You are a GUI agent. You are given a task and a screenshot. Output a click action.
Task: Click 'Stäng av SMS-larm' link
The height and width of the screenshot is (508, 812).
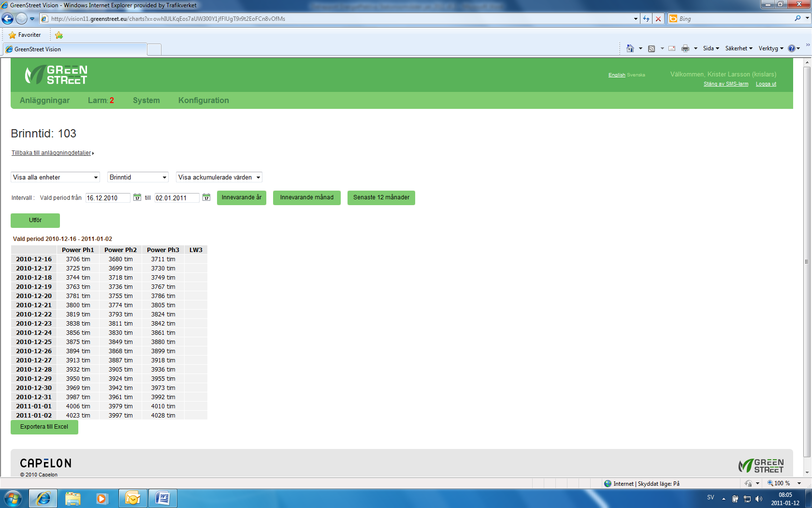[x=726, y=84]
